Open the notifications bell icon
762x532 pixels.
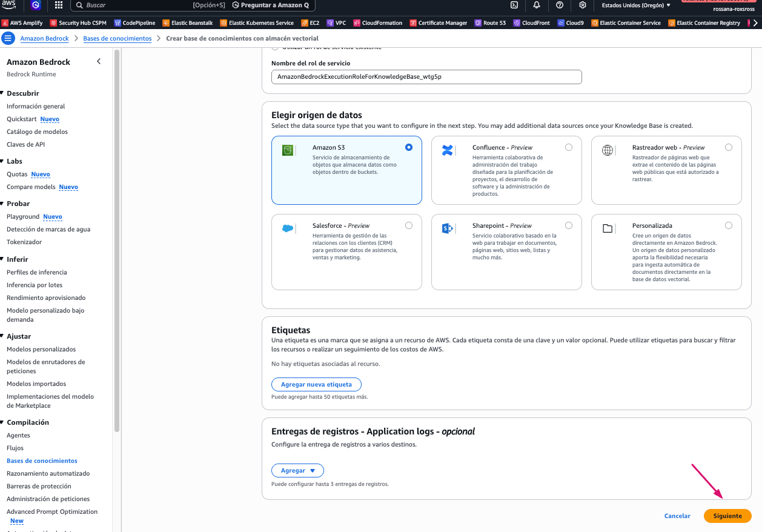537,5
